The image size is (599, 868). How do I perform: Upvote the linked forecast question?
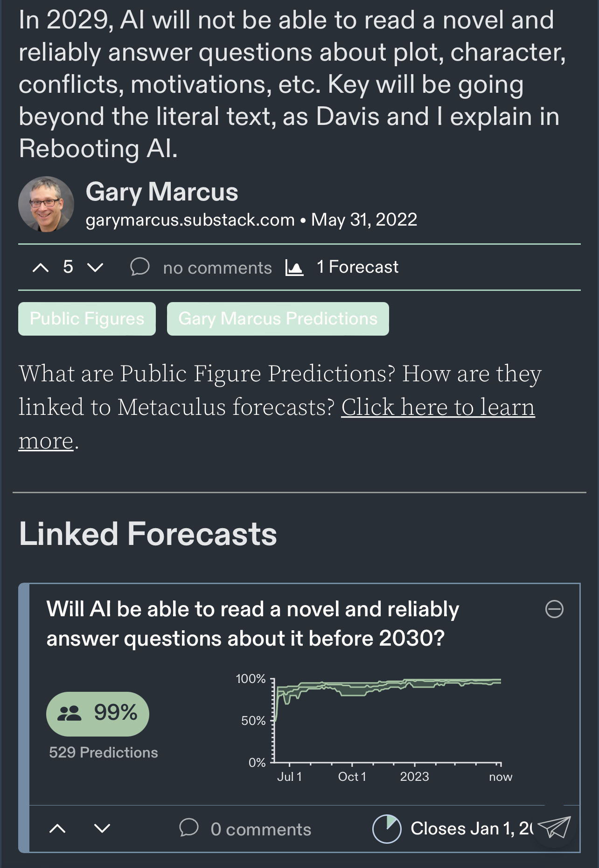[57, 828]
